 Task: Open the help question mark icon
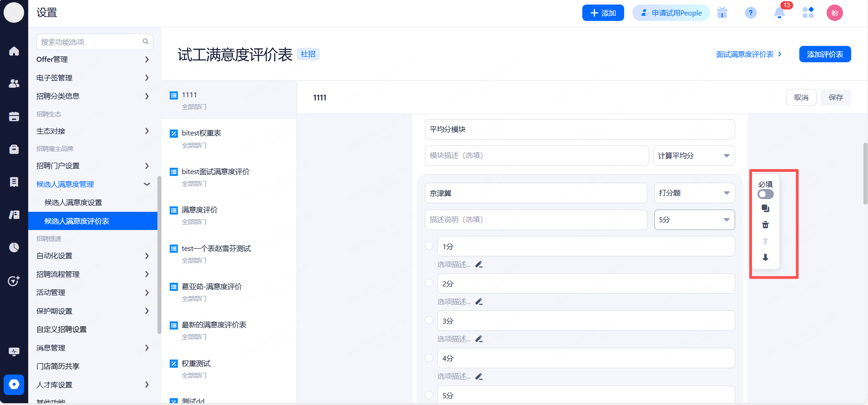click(751, 13)
